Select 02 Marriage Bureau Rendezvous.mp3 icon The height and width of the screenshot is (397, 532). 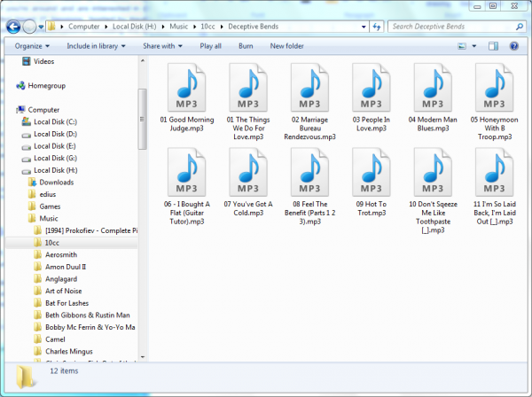click(309, 88)
